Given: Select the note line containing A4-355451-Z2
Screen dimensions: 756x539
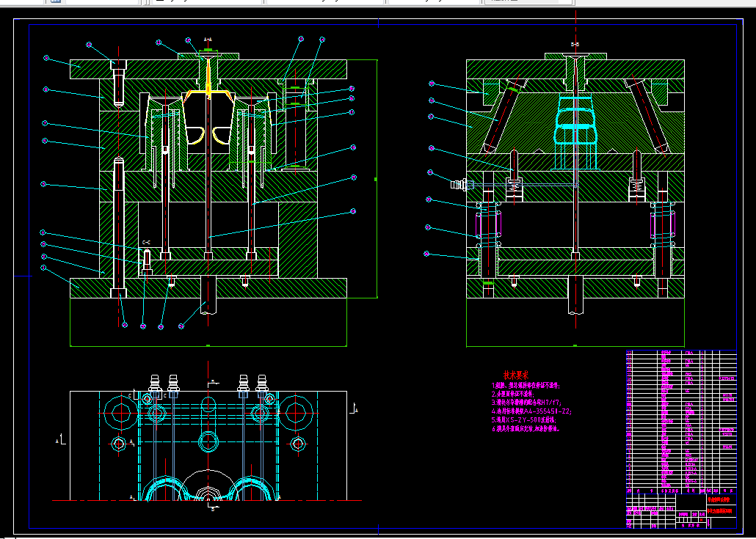Looking at the screenshot, I should [531, 411].
